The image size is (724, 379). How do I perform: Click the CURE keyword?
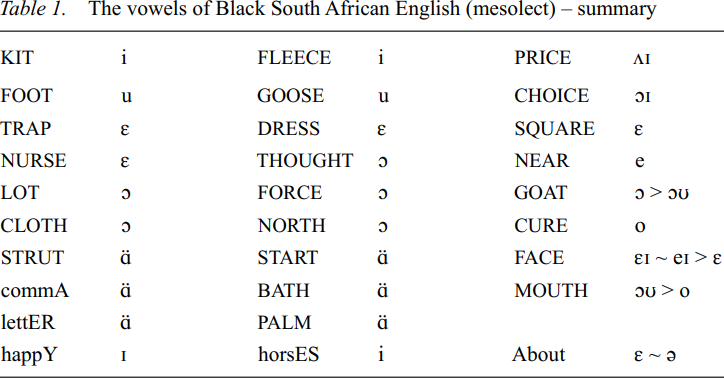(x=541, y=226)
